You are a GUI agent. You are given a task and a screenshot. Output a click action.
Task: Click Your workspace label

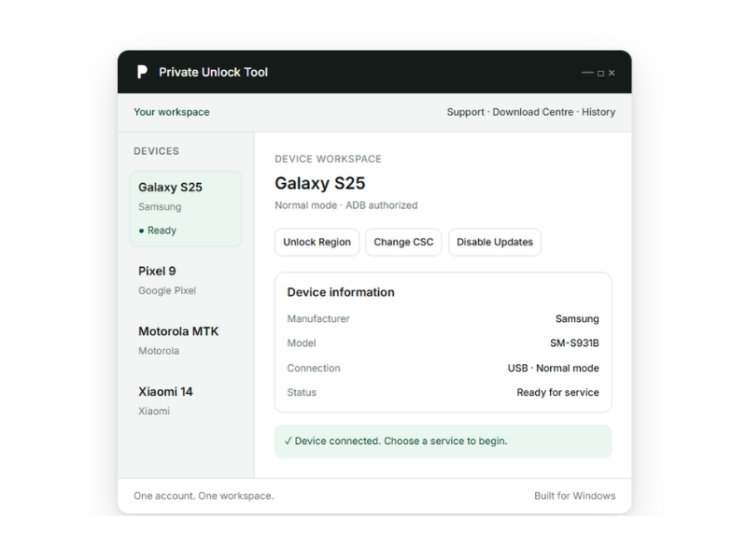point(172,112)
